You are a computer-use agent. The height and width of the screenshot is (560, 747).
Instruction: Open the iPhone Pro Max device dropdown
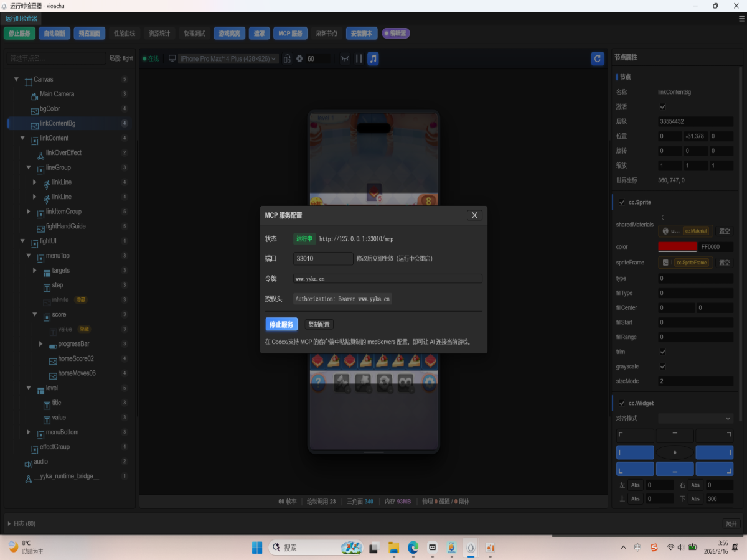[x=228, y=58]
